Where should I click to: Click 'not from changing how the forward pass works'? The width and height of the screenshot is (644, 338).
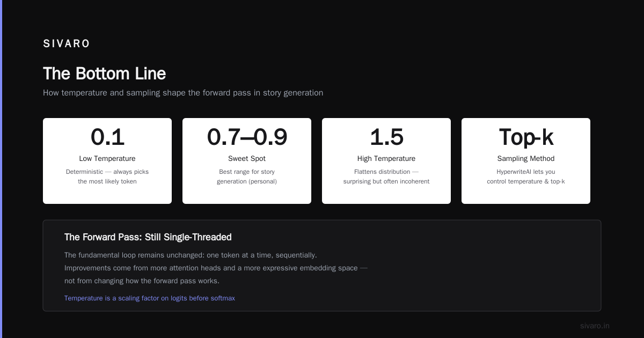point(142,281)
